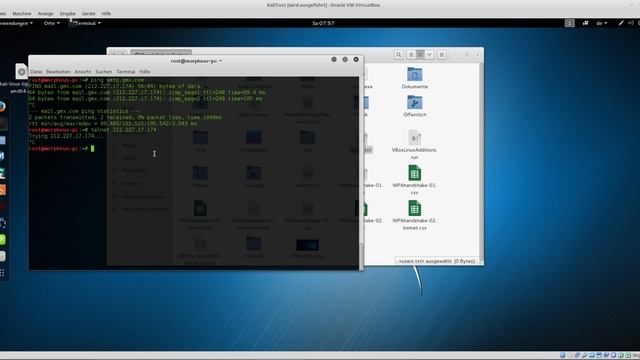
Task: Click the terminal prompt input area
Action: 93,149
